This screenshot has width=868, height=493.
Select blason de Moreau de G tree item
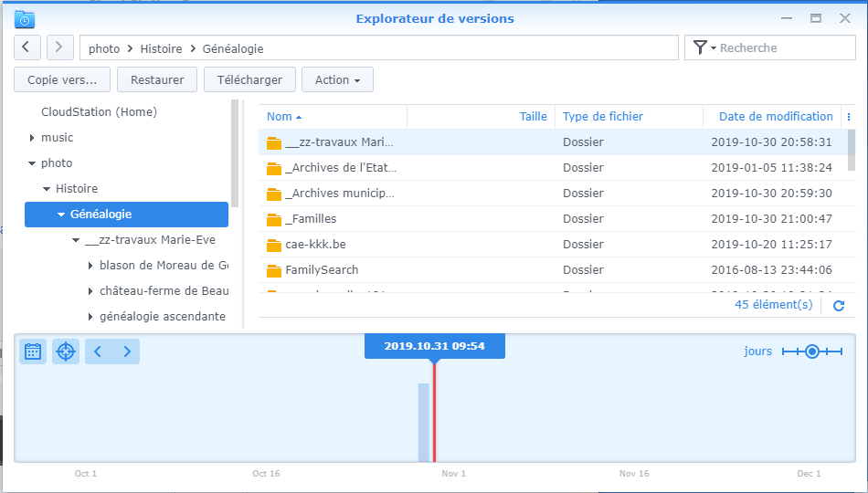pos(164,265)
